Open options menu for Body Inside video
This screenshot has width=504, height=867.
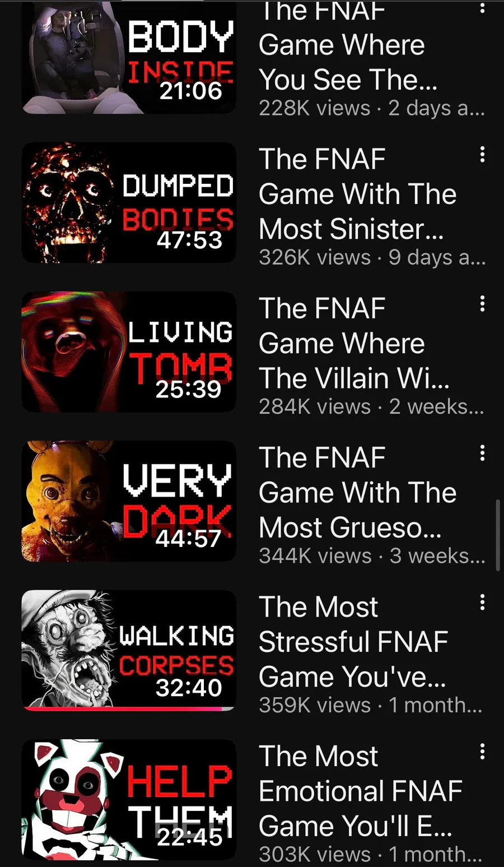482,7
